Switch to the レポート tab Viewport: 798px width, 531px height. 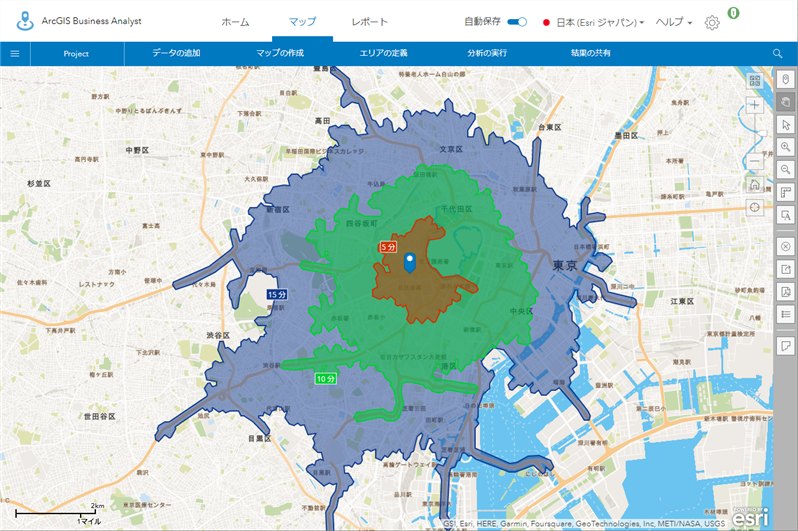click(371, 22)
